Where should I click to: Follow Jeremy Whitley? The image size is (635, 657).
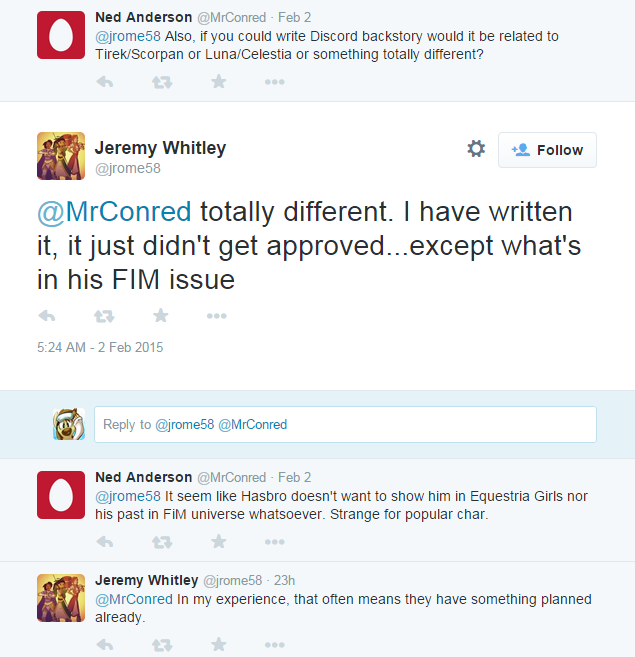547,150
